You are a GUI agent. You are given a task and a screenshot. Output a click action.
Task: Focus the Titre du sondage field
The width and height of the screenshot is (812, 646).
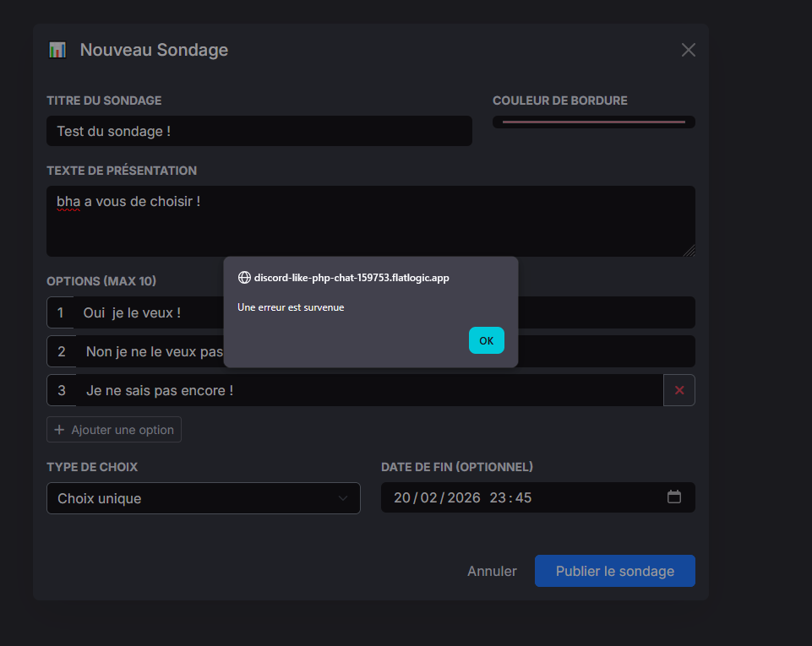(259, 131)
